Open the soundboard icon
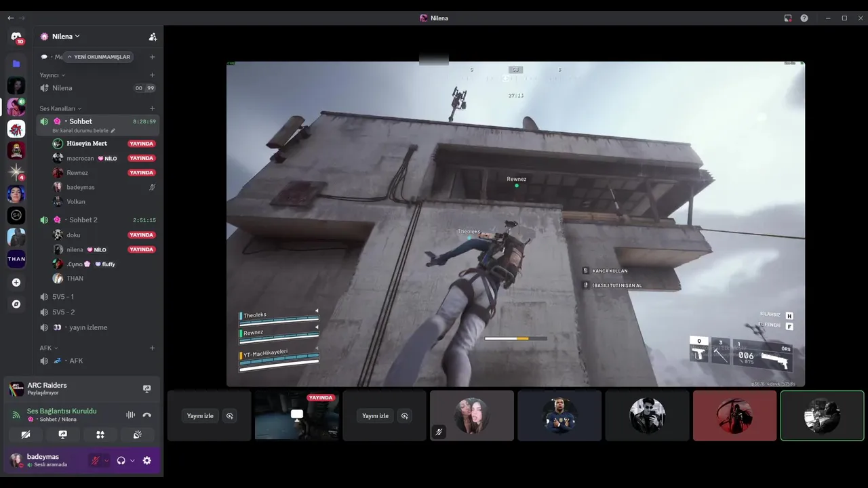This screenshot has width=868, height=488. click(x=138, y=434)
